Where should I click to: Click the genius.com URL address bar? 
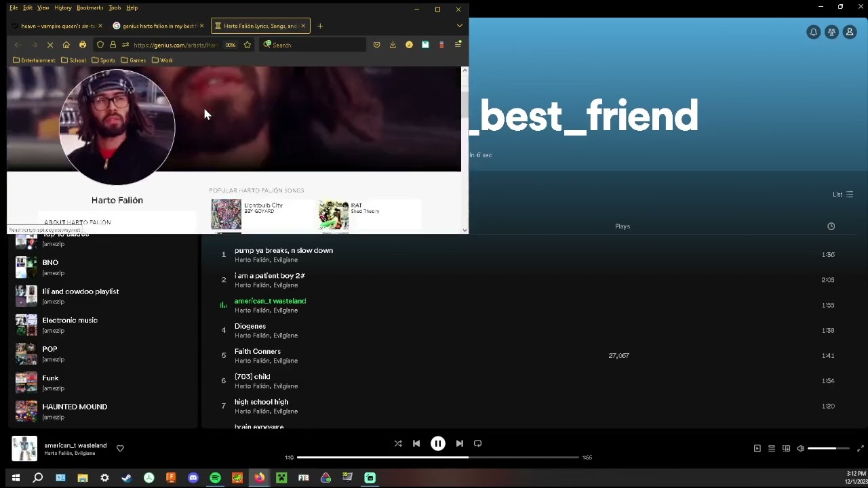pyautogui.click(x=175, y=45)
